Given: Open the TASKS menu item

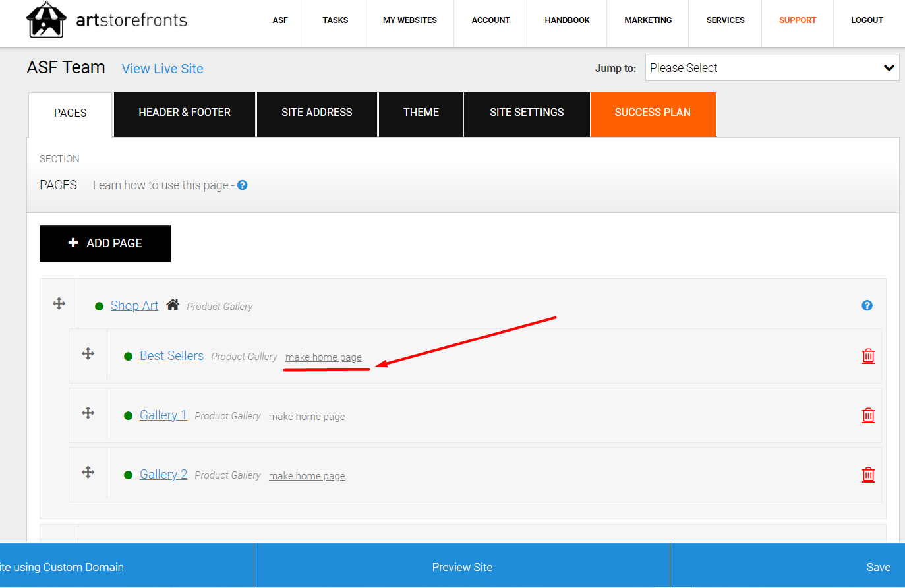Looking at the screenshot, I should pos(335,20).
